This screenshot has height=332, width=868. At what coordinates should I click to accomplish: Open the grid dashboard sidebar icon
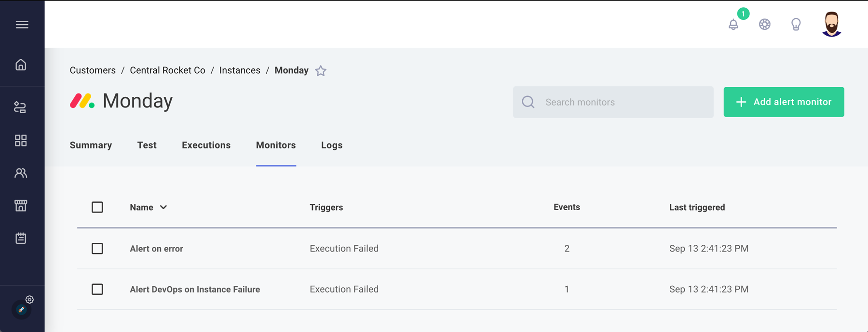(21, 140)
